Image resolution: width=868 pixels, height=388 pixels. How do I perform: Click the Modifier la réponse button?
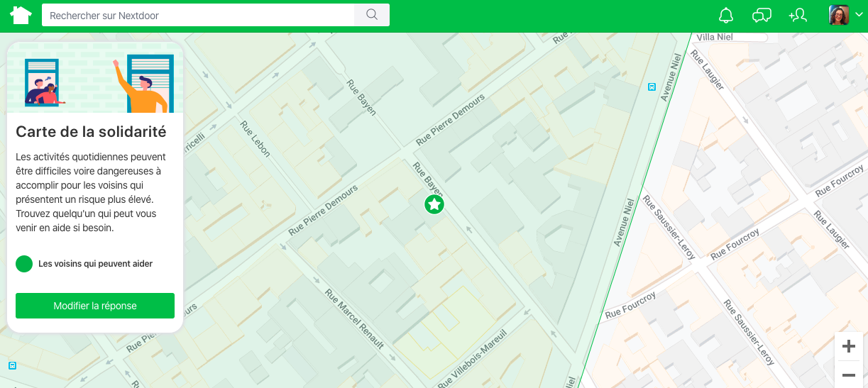point(95,306)
